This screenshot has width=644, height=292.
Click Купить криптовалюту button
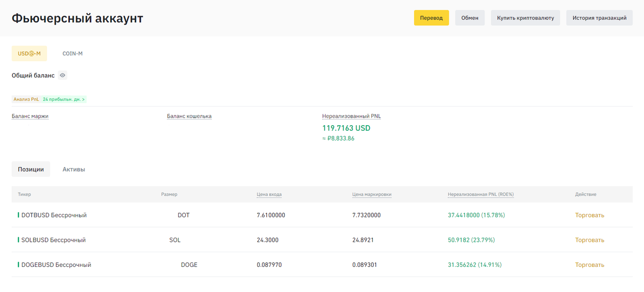pyautogui.click(x=525, y=18)
